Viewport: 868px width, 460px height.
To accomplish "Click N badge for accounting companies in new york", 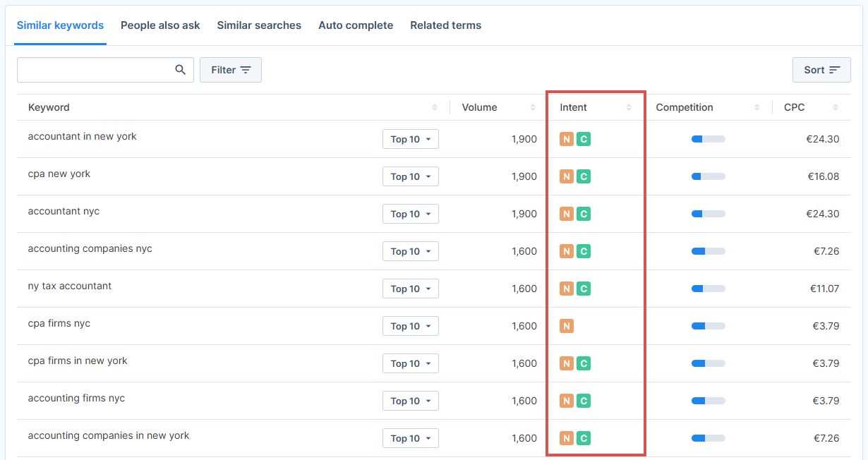I will coord(567,438).
